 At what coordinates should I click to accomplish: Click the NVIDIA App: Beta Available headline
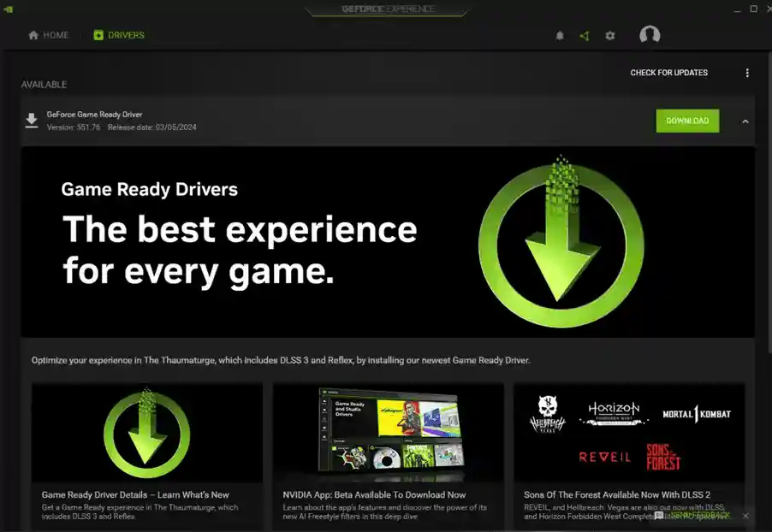point(374,494)
